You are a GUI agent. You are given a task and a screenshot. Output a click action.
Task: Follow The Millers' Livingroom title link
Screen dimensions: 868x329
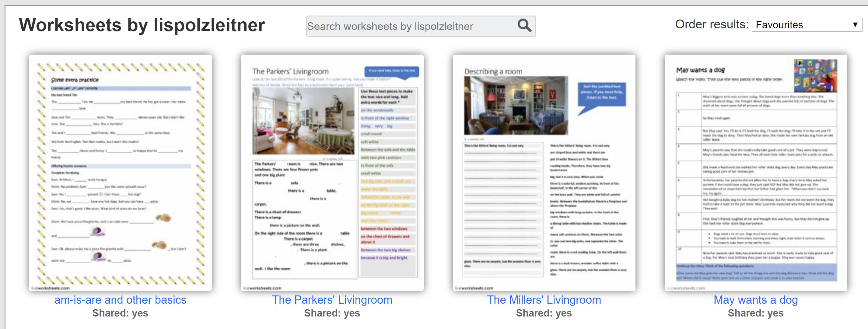click(544, 300)
